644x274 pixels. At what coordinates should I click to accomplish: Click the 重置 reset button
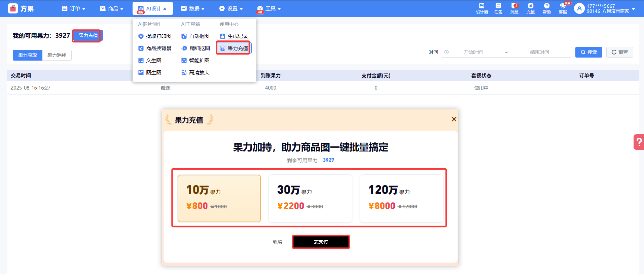(620, 52)
